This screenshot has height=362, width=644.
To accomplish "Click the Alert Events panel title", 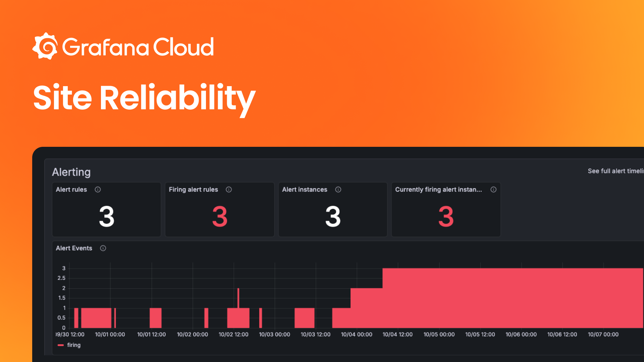I will [74, 248].
